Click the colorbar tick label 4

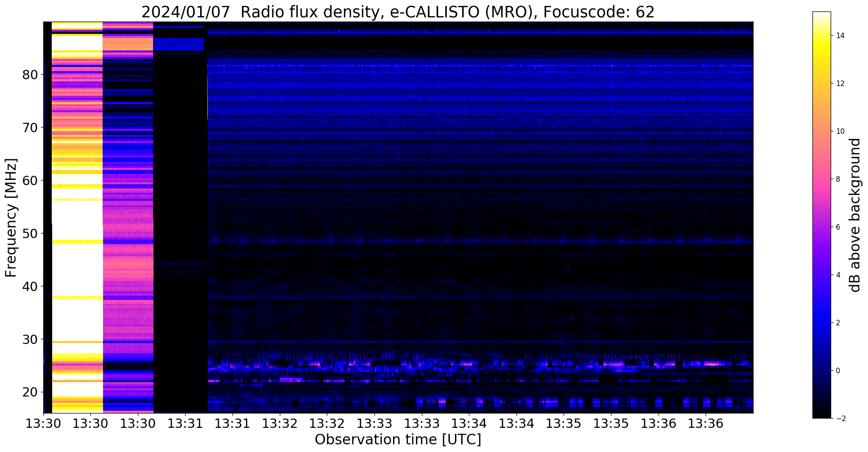(837, 275)
